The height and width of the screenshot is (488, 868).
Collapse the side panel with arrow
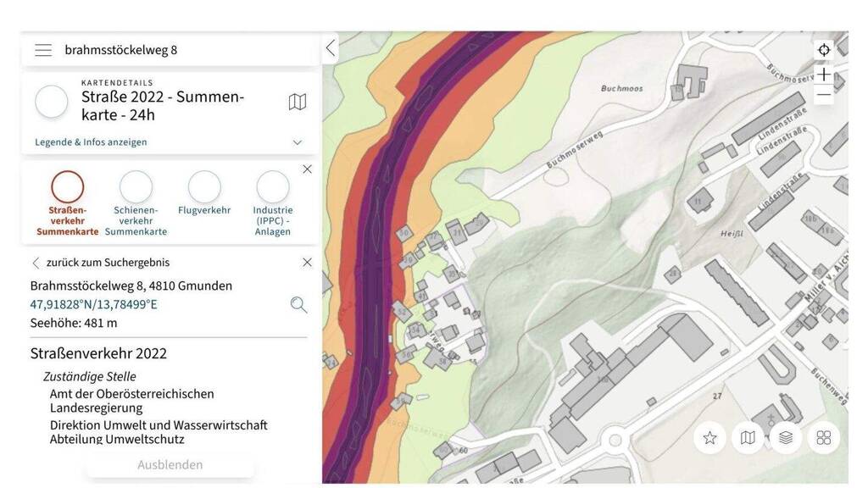331,48
